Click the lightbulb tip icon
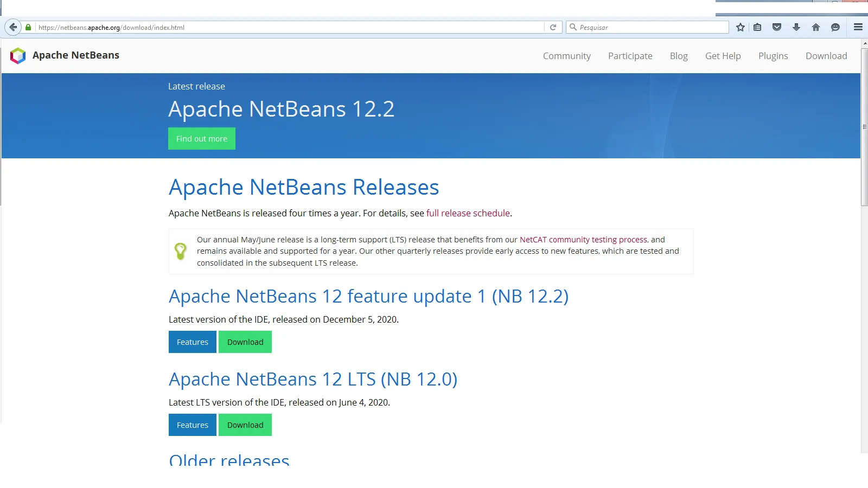 (x=181, y=251)
